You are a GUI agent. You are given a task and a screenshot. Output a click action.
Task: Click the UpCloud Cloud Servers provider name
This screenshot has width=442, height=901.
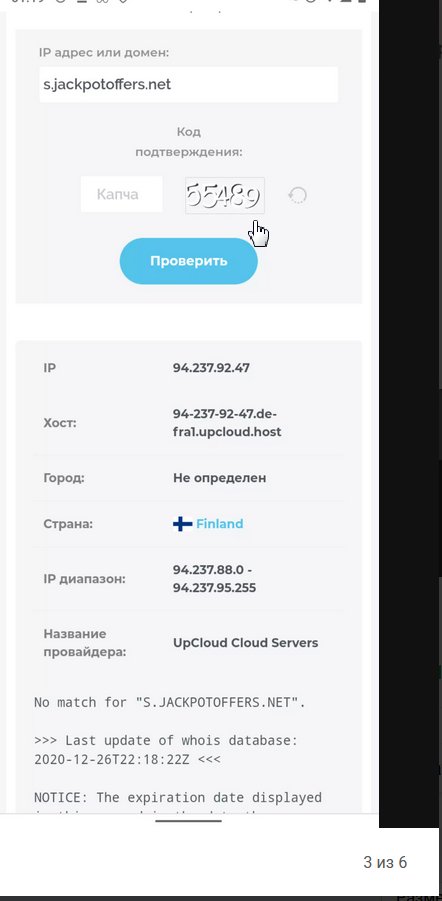(x=245, y=643)
